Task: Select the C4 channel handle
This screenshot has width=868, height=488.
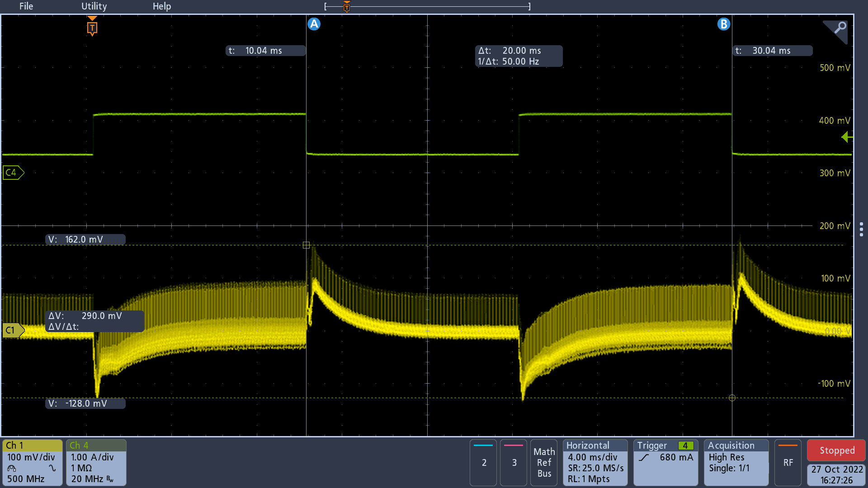Action: click(x=13, y=173)
